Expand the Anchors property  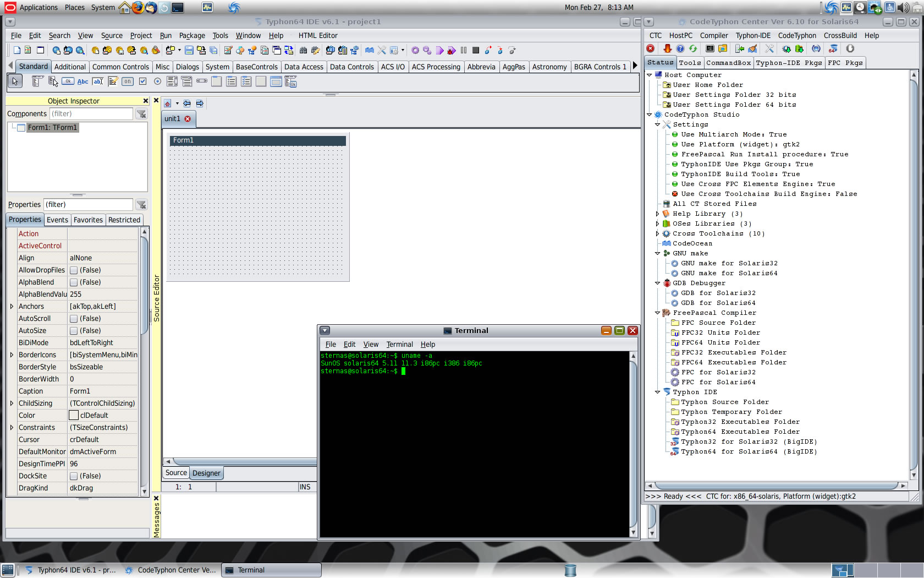pos(12,307)
